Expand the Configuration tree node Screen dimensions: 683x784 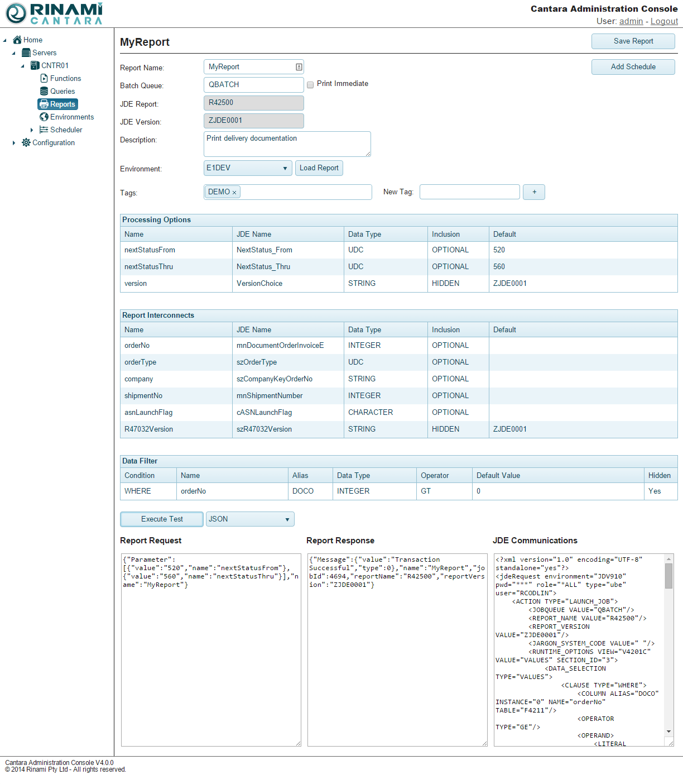click(14, 143)
